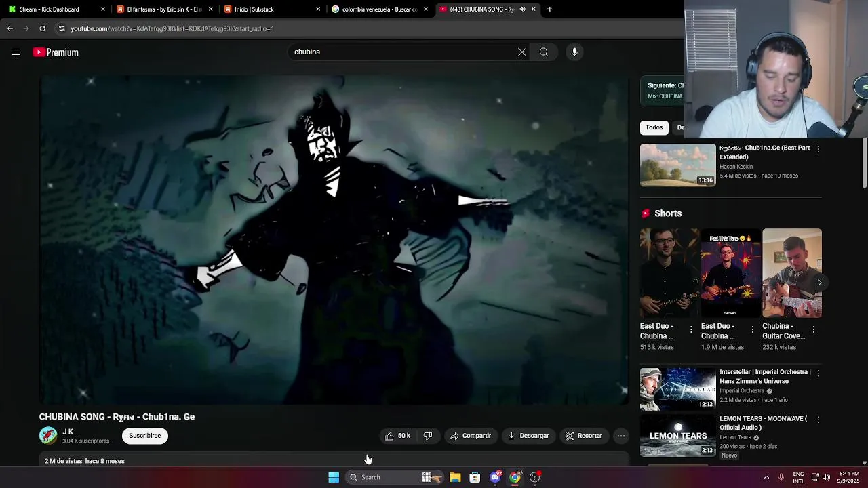Go forward in browser history
Image resolution: width=868 pixels, height=488 pixels.
click(26, 28)
